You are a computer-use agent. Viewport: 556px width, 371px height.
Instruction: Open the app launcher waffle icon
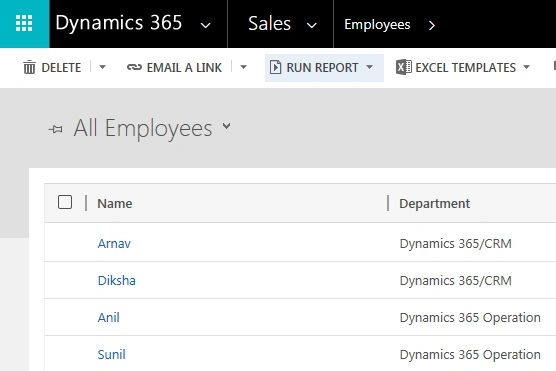[x=24, y=23]
